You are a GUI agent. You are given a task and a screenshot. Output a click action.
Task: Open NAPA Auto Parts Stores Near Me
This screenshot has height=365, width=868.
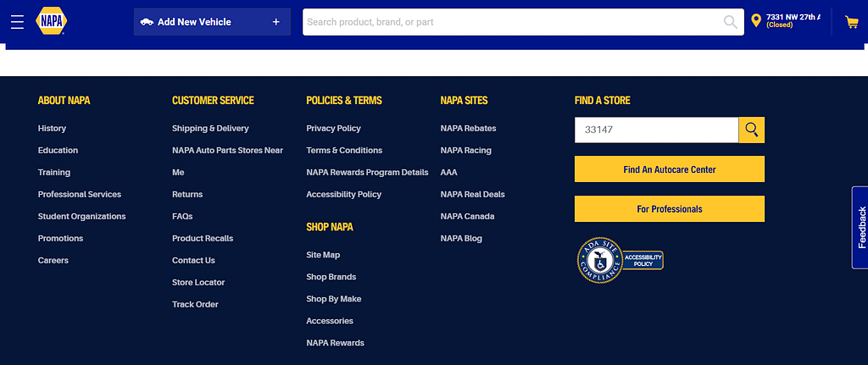coord(227,162)
